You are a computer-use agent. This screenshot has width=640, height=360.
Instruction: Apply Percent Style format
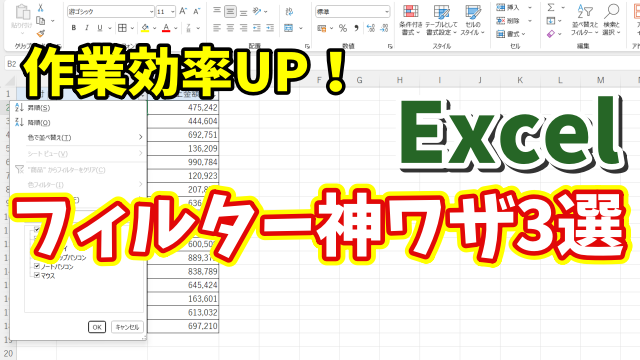point(343,28)
